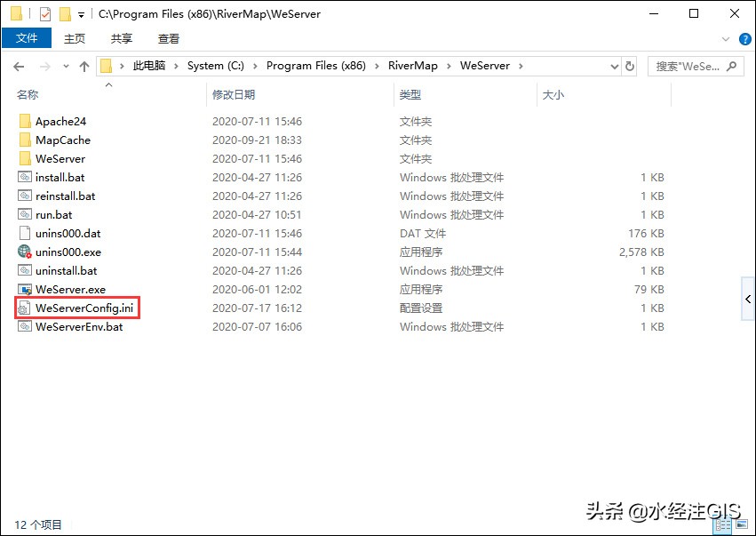Screen dimensions: 756x536
Task: Select uninstall.bat batch file icon
Action: [25, 270]
